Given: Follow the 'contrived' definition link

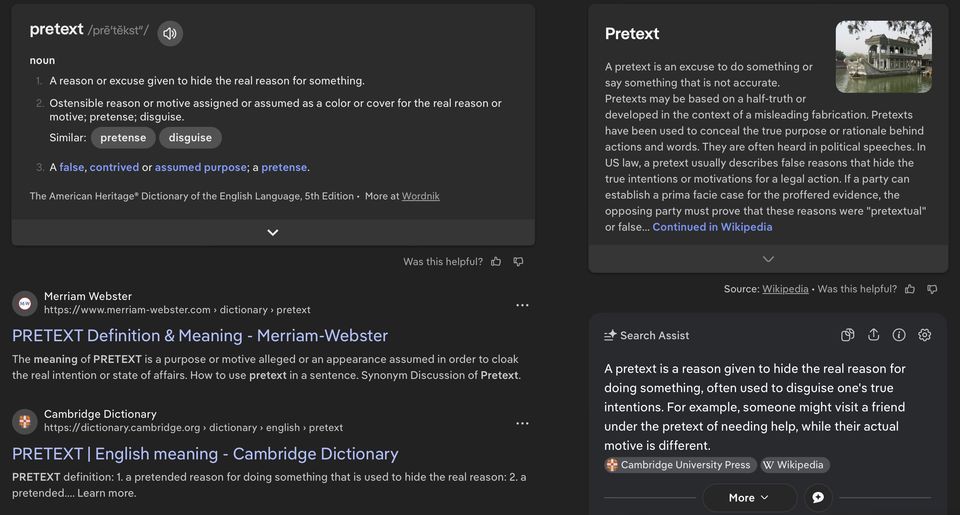Looking at the screenshot, I should click(114, 167).
